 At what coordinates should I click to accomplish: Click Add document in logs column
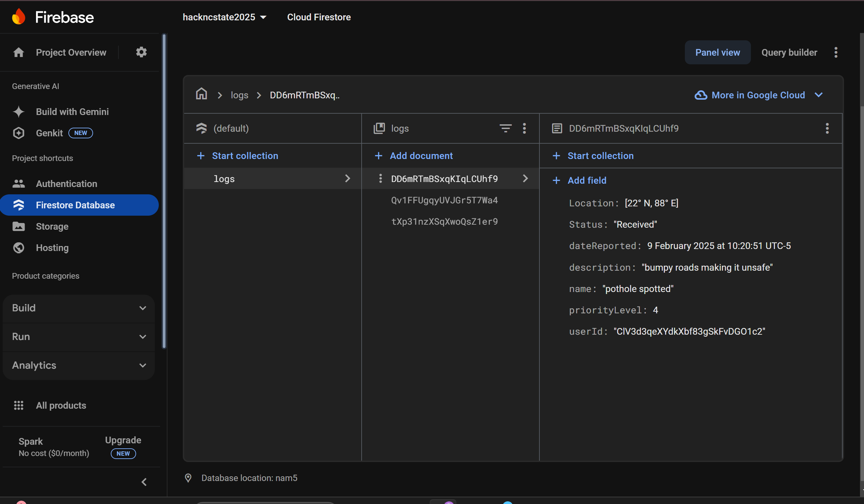coord(421,156)
